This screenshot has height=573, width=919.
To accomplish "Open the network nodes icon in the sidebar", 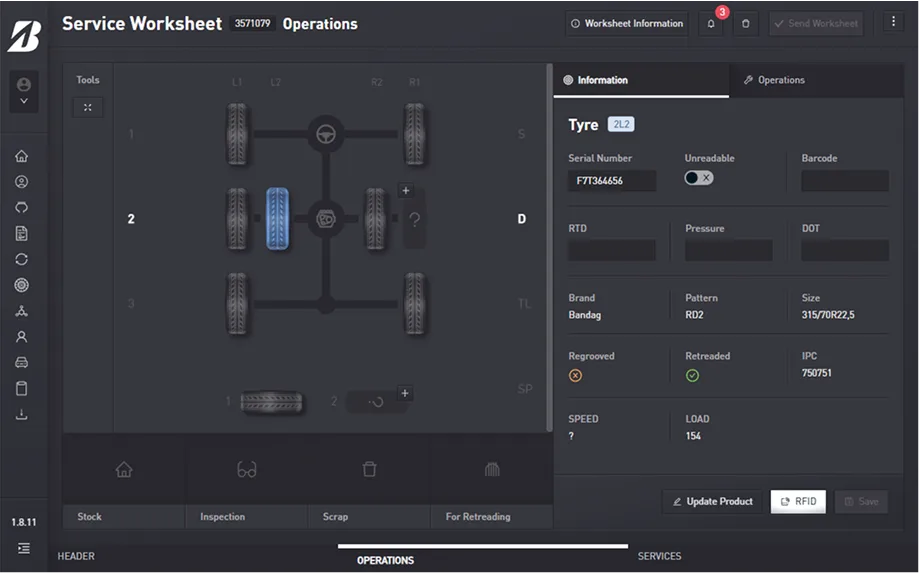I will click(22, 311).
